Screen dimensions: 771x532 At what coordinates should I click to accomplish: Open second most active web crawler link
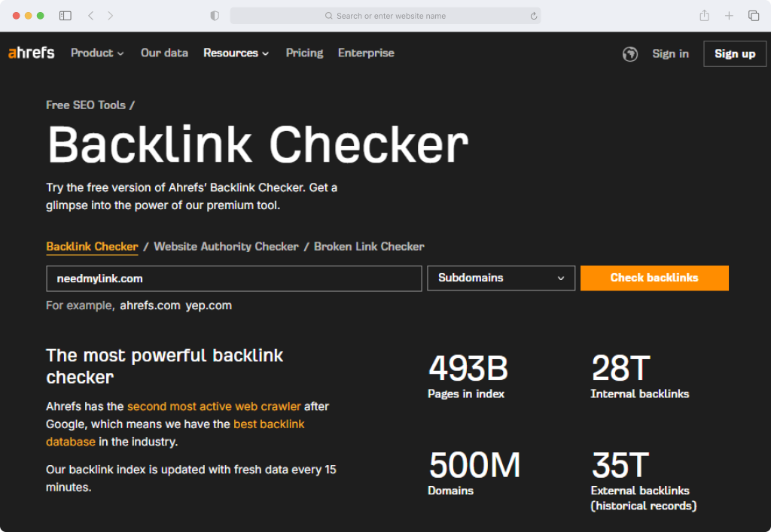click(214, 406)
